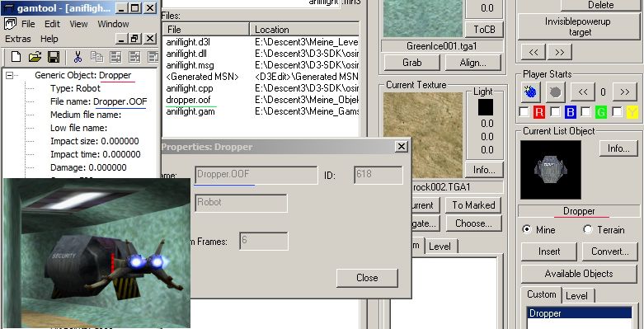Click the New file toolbar icon
This screenshot has height=329, width=644.
[x=16, y=57]
